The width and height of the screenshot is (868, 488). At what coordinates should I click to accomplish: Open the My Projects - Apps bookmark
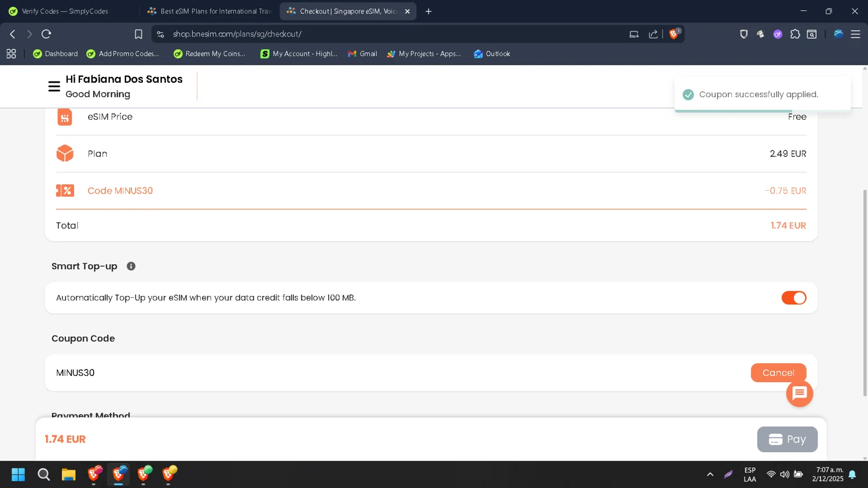tap(424, 54)
